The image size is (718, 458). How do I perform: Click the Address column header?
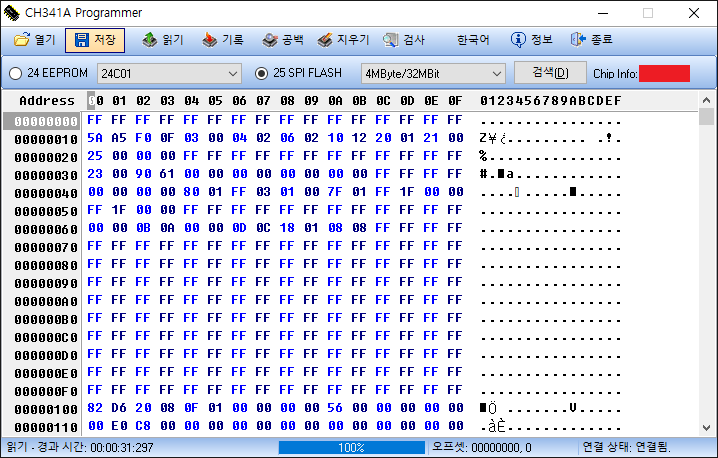(47, 100)
